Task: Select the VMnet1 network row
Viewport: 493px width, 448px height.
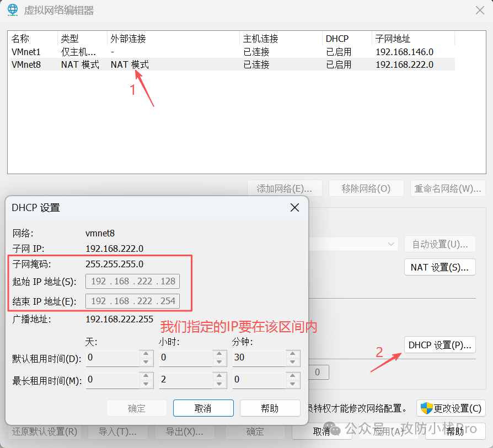Action: point(232,52)
